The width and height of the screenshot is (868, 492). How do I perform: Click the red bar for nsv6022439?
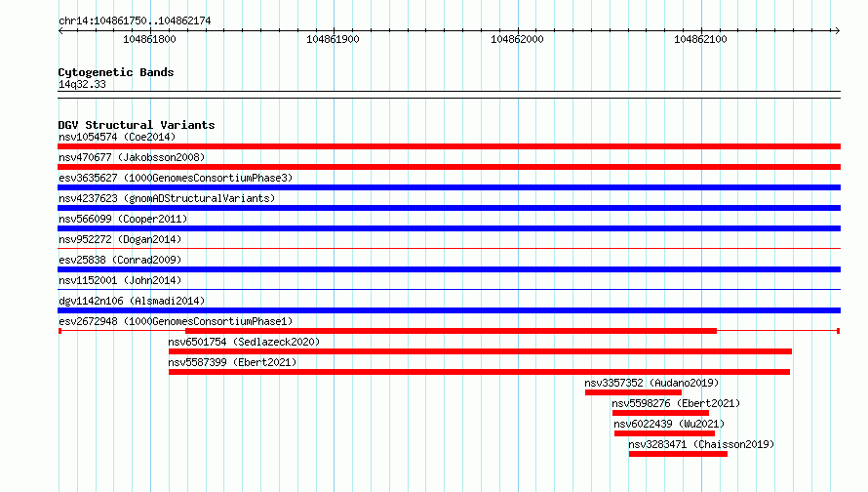(665, 433)
